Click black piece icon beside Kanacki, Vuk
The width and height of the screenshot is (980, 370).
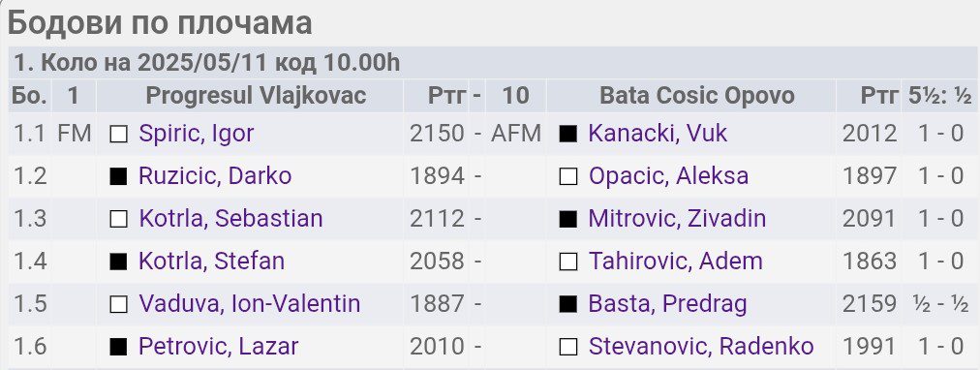point(567,135)
